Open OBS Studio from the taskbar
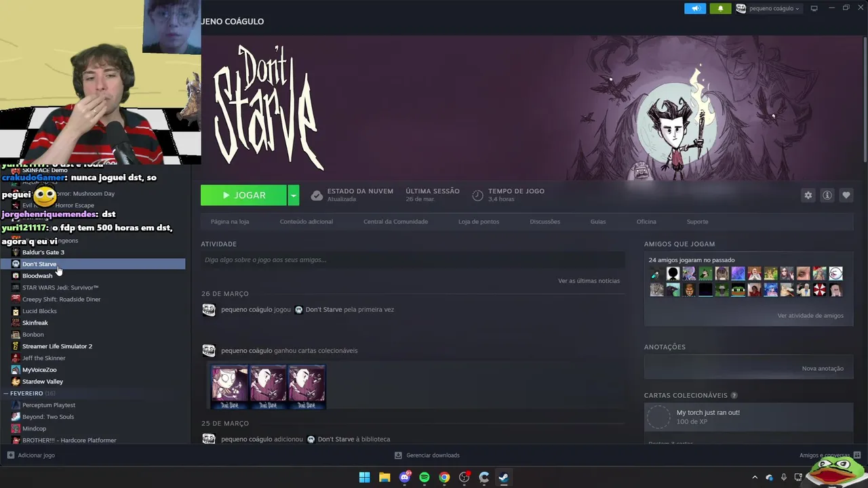The image size is (868, 488). [465, 477]
